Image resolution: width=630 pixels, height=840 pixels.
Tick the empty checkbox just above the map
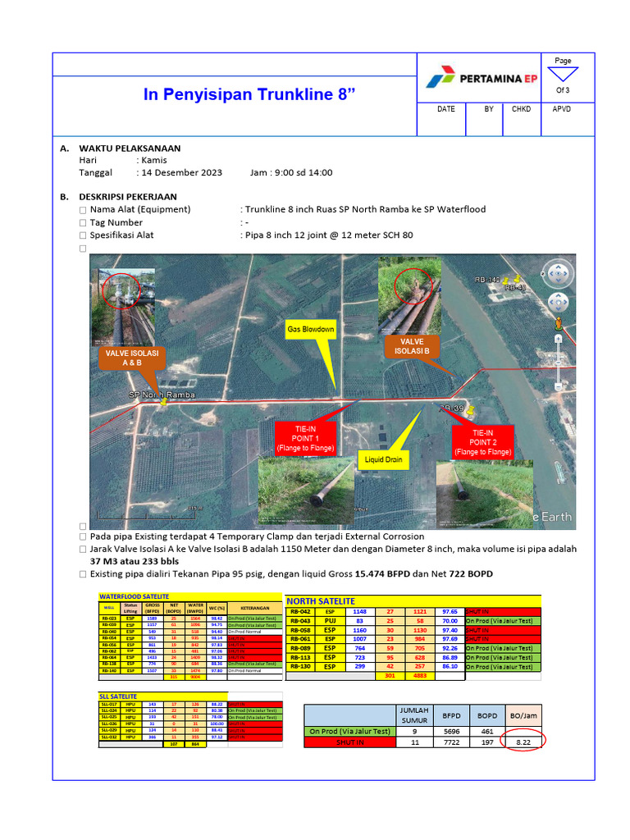click(83, 249)
